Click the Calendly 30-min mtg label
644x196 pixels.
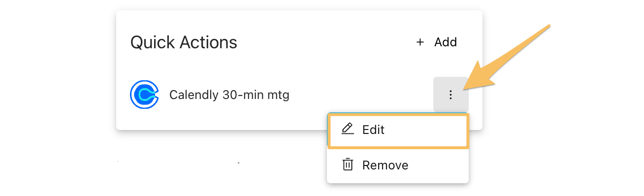229,95
